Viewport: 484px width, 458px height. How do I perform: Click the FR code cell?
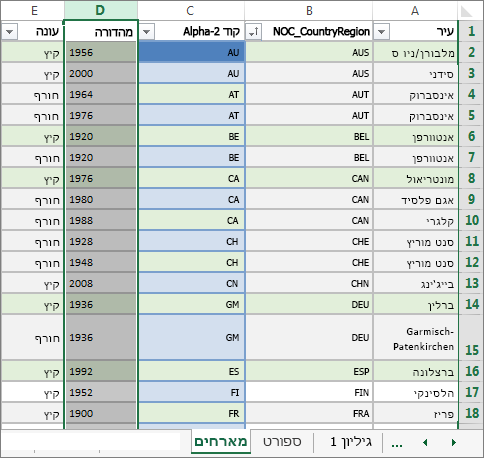[x=192, y=413]
